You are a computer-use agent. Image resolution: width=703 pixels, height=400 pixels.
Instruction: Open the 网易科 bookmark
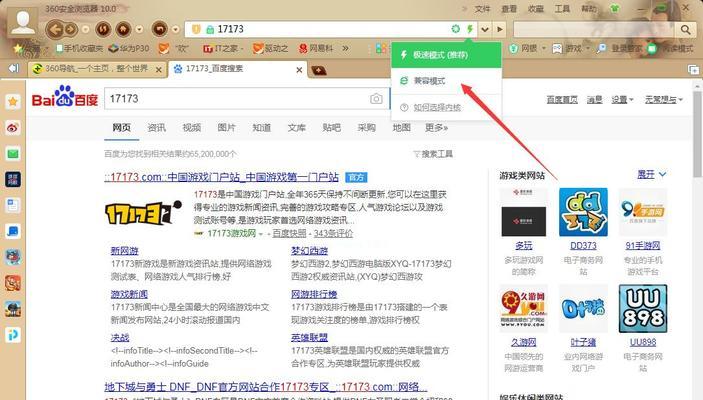pos(316,48)
